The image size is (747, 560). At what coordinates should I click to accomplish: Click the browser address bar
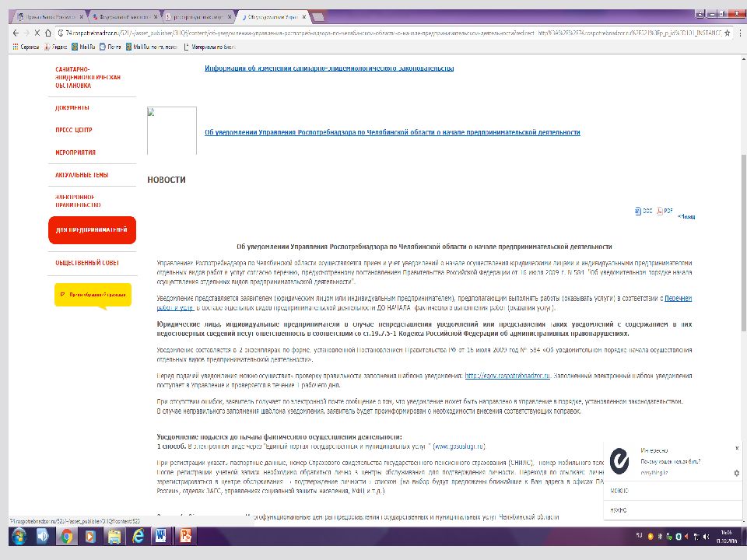tap(391, 33)
